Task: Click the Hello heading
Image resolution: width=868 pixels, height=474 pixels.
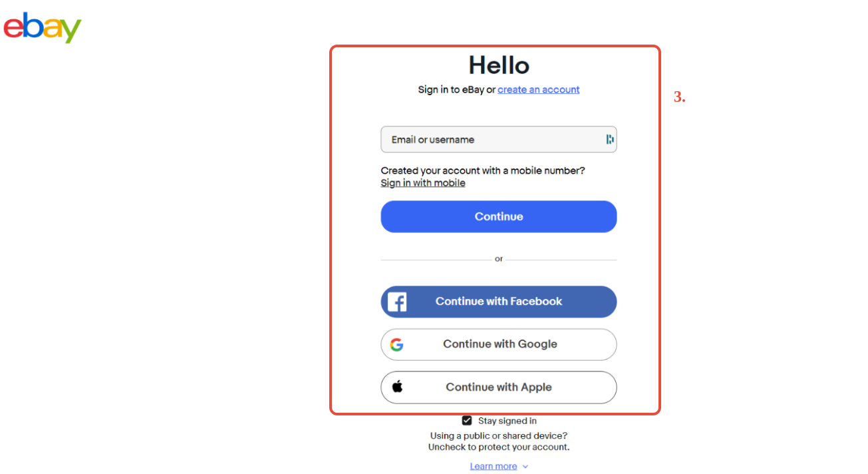Action: coord(499,65)
